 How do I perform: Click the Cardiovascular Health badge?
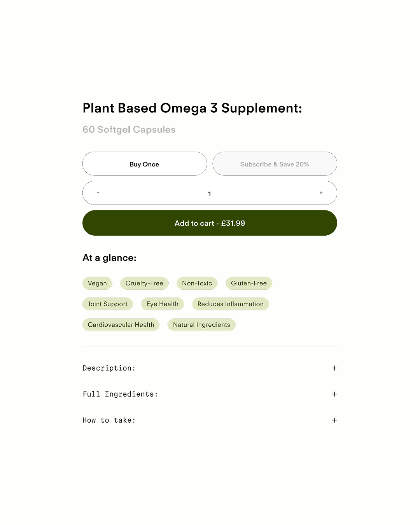click(x=121, y=325)
